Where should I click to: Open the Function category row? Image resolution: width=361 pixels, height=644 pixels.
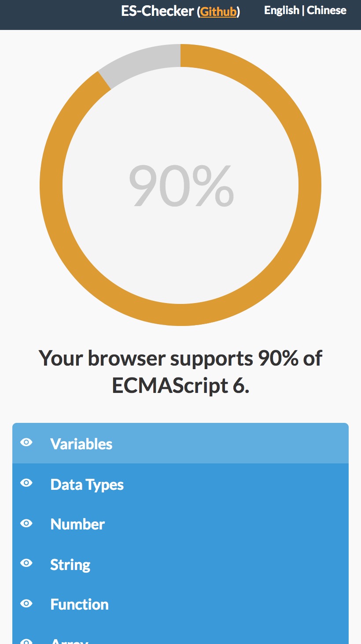(80, 604)
